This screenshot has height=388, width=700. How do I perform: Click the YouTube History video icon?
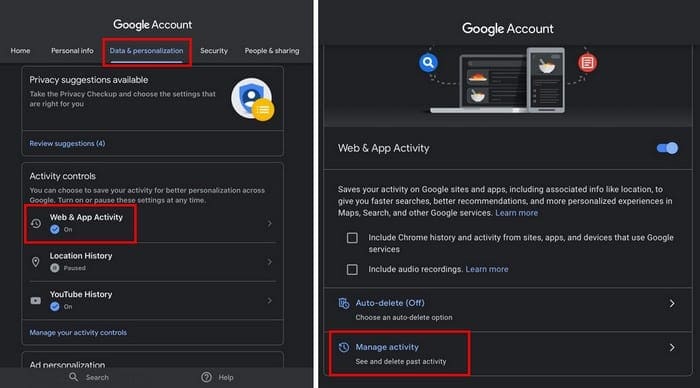coord(36,300)
